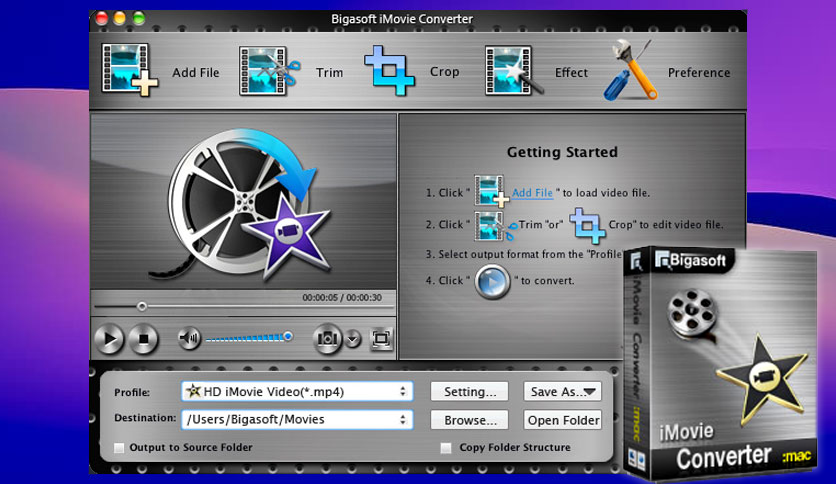Play the preview video

(x=109, y=339)
